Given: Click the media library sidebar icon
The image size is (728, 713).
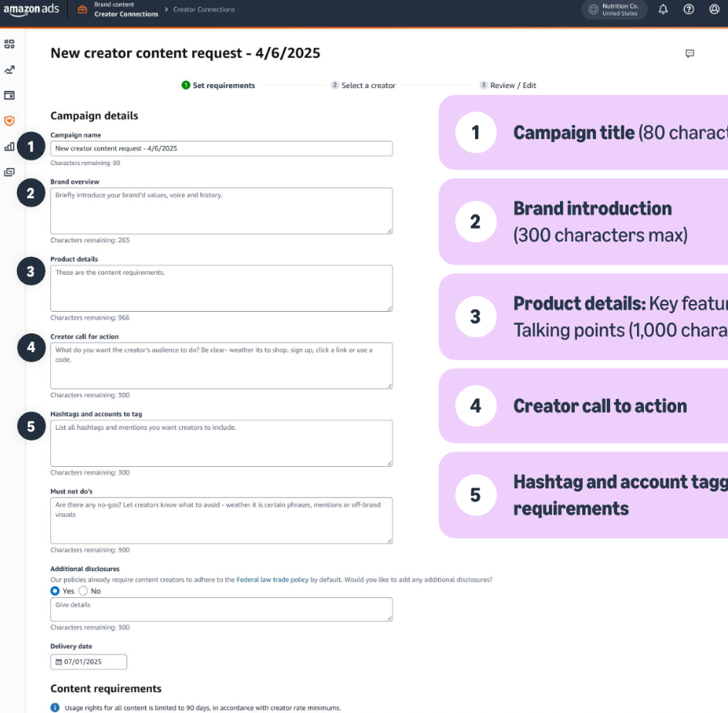Looking at the screenshot, I should (x=9, y=172).
